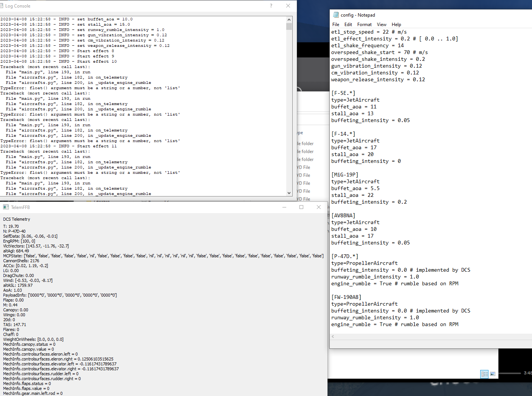Click the '[F-14.*]' section header in Notepad
This screenshot has width=532, height=396.
[343, 134]
